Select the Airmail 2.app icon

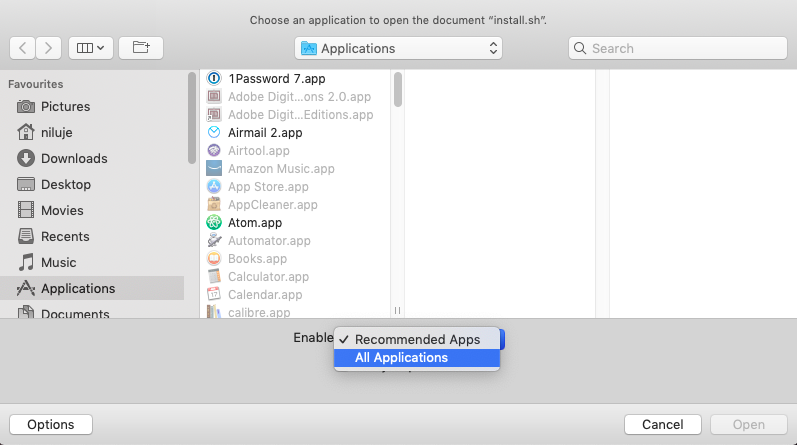[214, 132]
